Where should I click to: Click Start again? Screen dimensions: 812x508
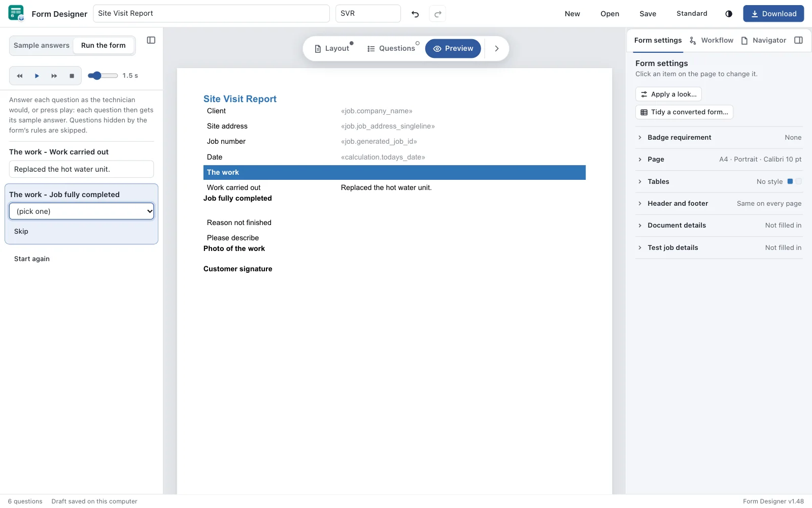tap(32, 259)
